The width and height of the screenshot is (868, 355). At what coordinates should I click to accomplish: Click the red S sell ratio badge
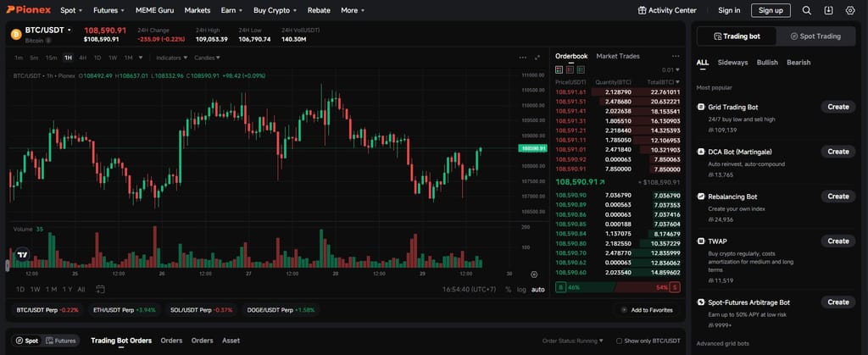tap(675, 287)
